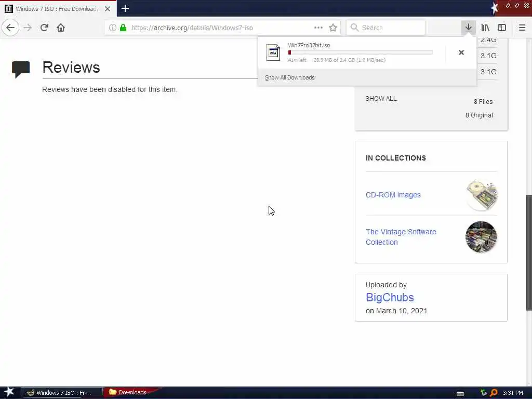Show the sidebars toolbar icon
The height and width of the screenshot is (399, 532).
tap(502, 28)
